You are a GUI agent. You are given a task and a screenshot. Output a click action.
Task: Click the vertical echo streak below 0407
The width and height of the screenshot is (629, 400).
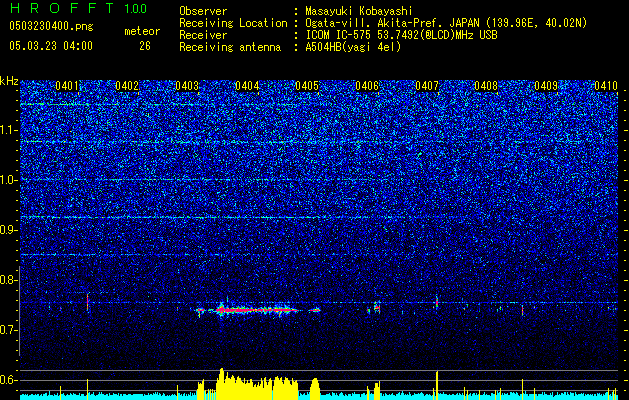click(437, 302)
